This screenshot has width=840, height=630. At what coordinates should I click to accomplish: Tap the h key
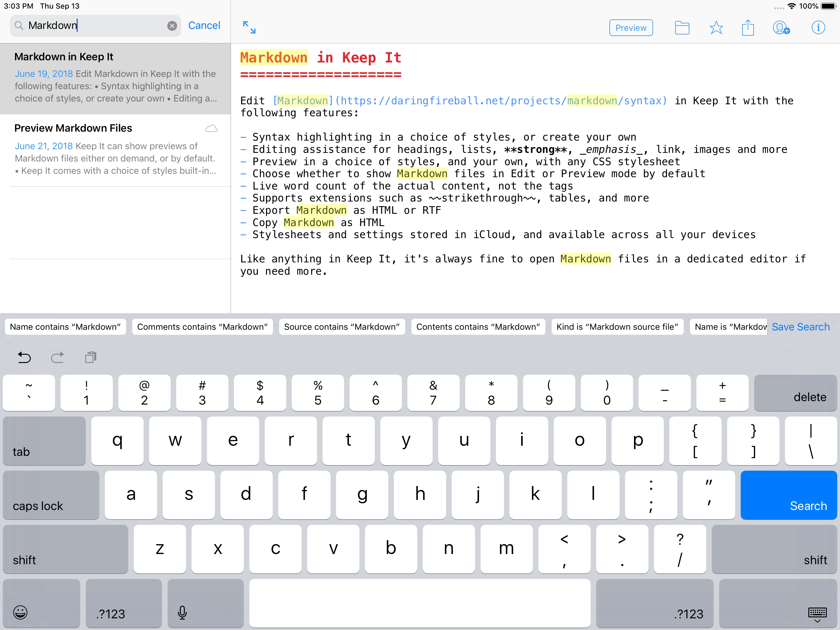(x=420, y=495)
